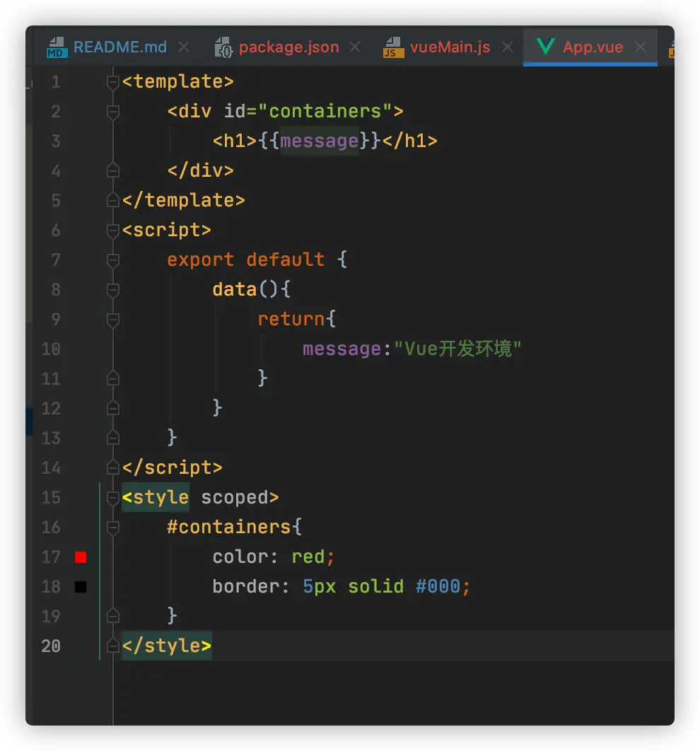Screen dimensions: 700x751
Task: Click fold end marker on line 13
Action: (113, 438)
